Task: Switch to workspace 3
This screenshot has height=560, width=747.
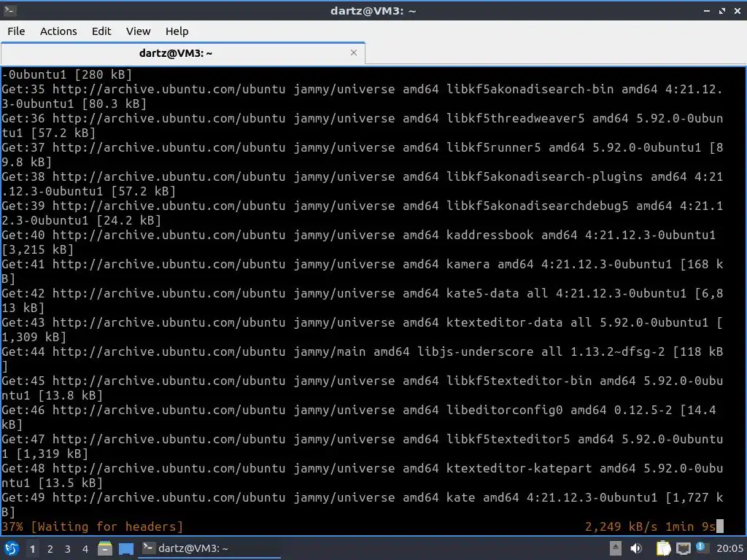Action: pos(68,549)
